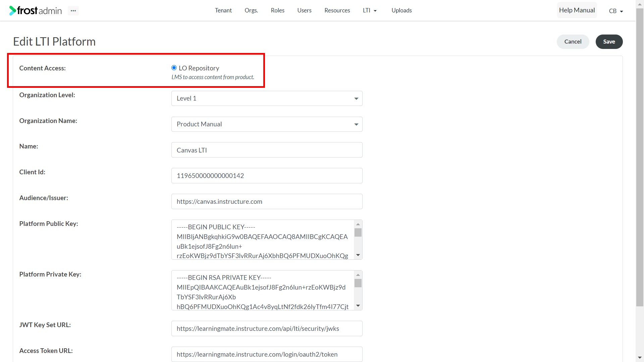Click the 'Audience/Issuer:' label

click(44, 198)
